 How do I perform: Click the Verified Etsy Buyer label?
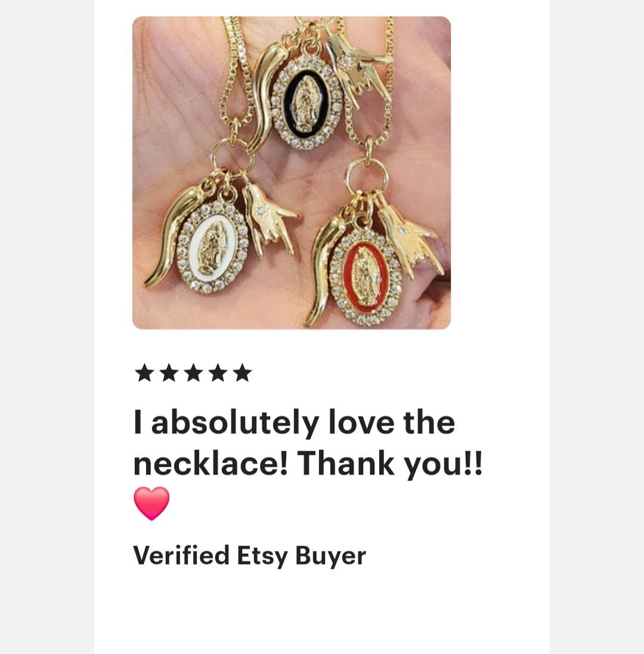(x=249, y=556)
